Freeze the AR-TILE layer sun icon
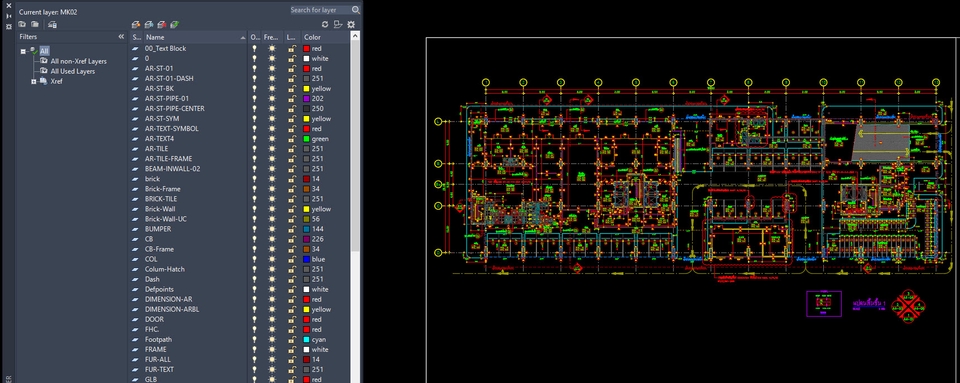This screenshot has width=960, height=383. pyautogui.click(x=272, y=149)
